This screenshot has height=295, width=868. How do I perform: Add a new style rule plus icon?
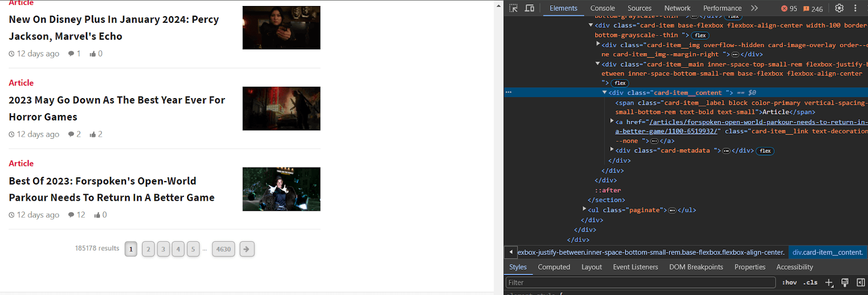coord(829,283)
